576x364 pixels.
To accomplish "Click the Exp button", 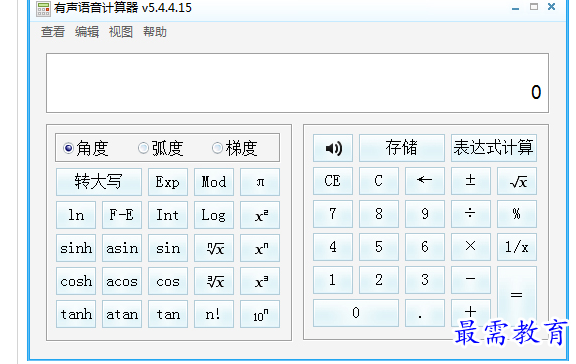I will (168, 182).
